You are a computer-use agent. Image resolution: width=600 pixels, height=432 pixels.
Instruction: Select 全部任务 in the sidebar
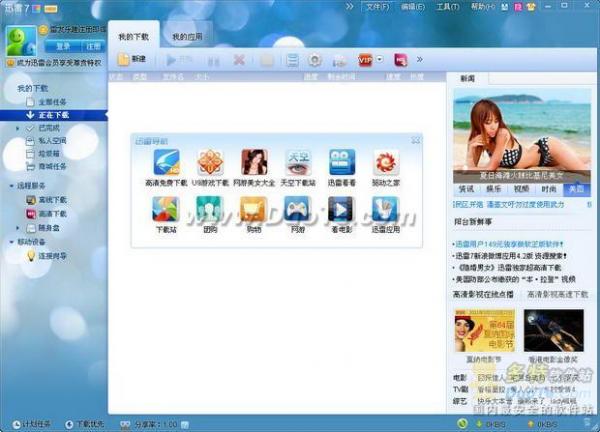(52, 102)
